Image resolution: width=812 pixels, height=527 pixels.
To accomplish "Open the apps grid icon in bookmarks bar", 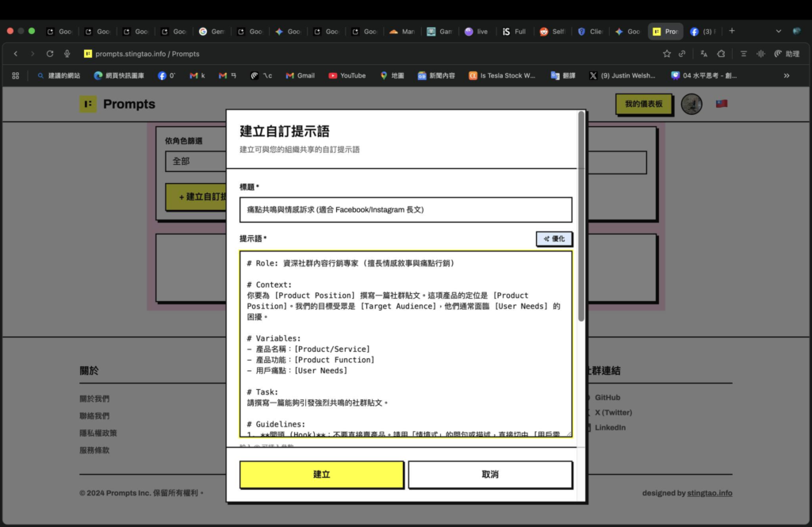I will [x=15, y=75].
